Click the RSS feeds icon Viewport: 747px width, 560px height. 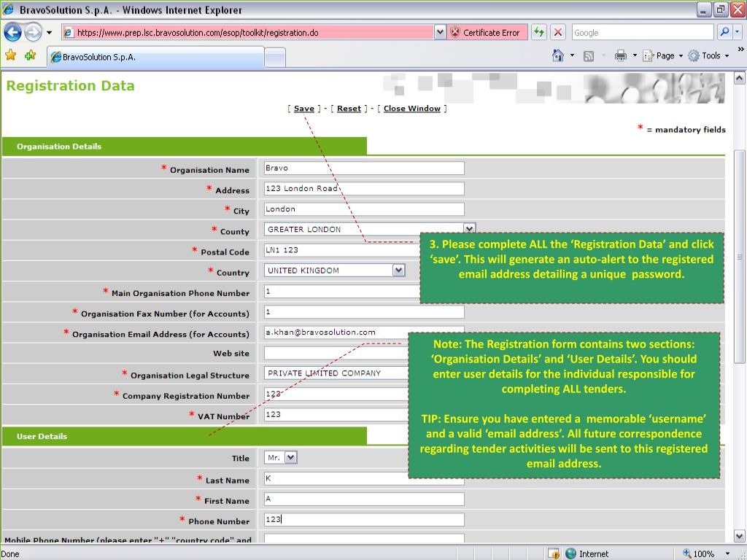(589, 56)
